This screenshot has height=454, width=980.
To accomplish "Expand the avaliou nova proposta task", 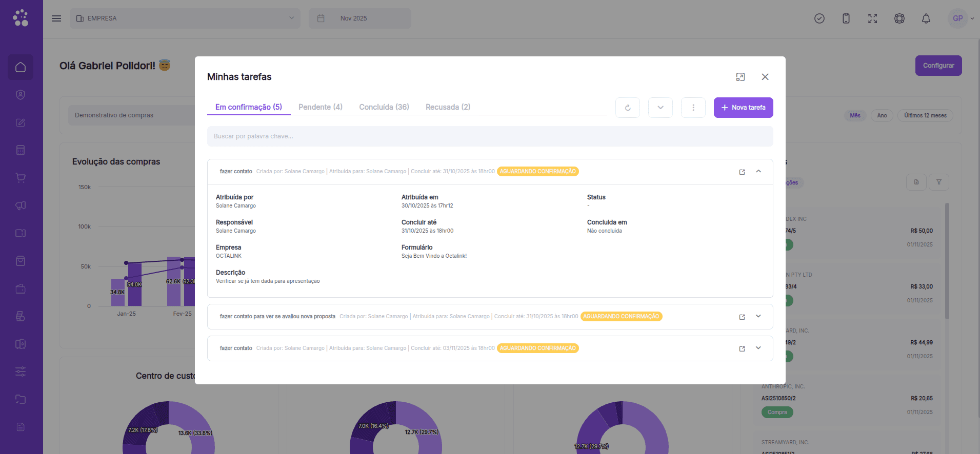I will tap(758, 316).
